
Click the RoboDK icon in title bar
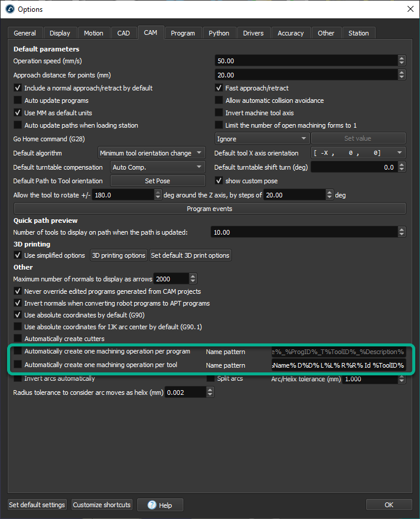click(x=9, y=9)
